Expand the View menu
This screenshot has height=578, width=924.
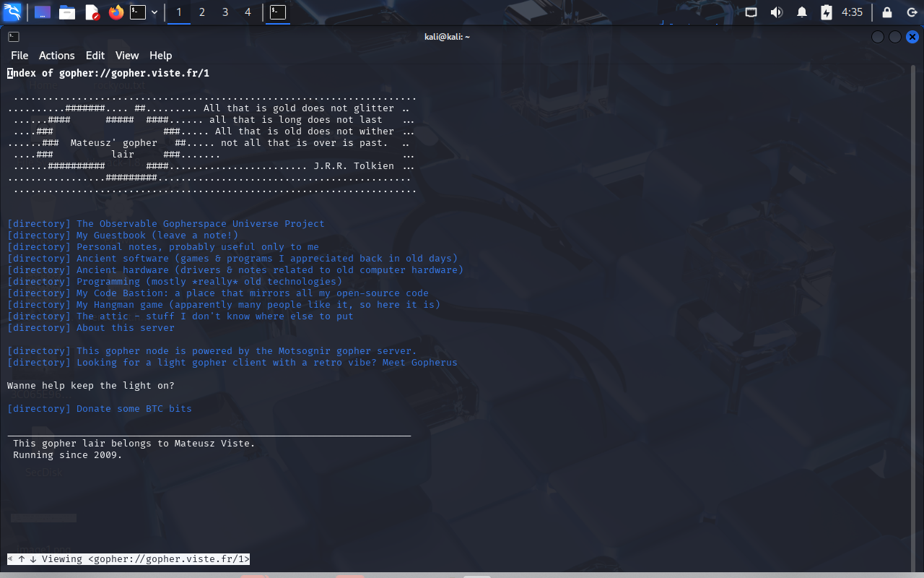[126, 56]
